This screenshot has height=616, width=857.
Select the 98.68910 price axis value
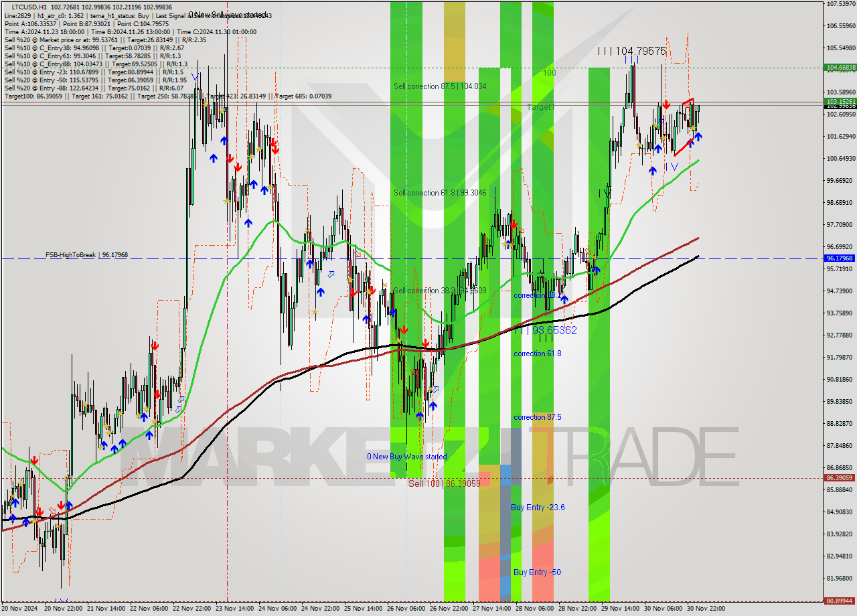click(x=841, y=203)
